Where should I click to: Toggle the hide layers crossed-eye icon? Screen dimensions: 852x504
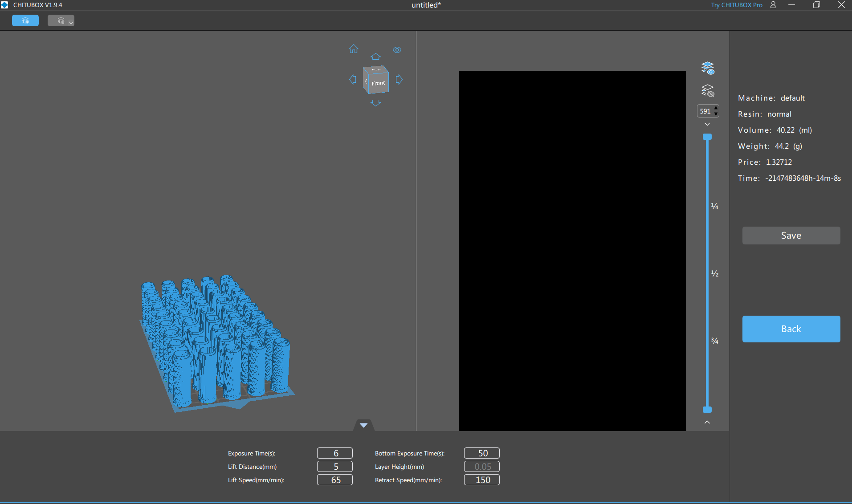[707, 91]
